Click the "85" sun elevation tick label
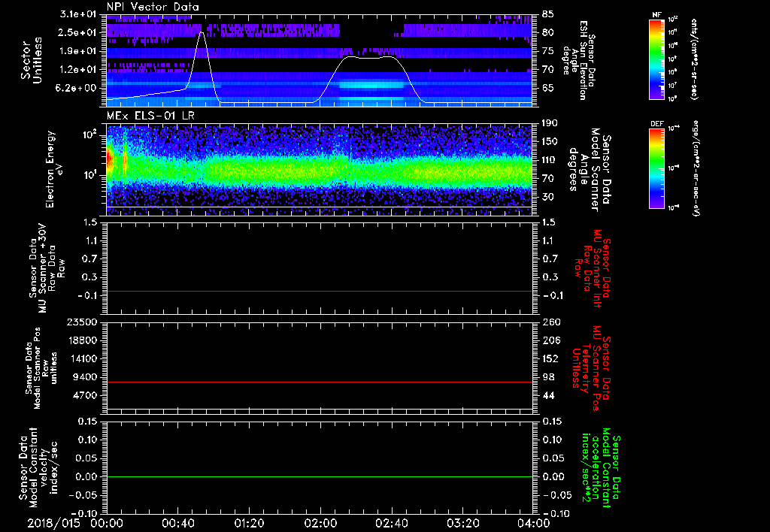Viewport: 770px width, 532px height. pos(548,14)
